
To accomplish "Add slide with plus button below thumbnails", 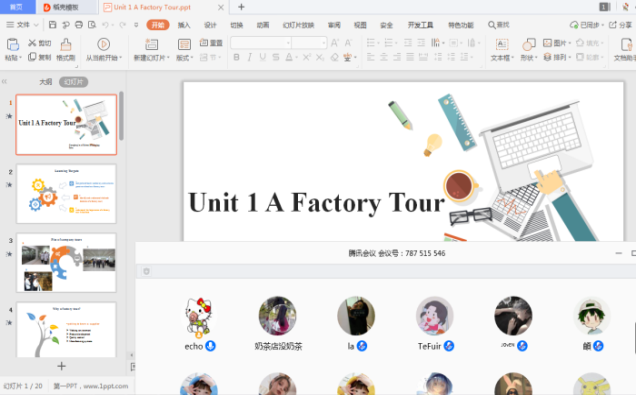I will [x=61, y=366].
